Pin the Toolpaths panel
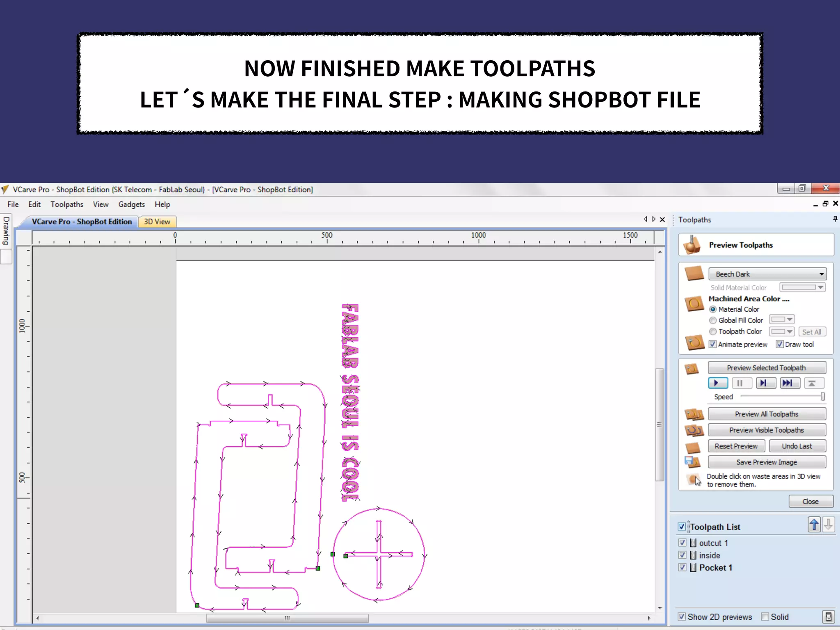Screen dimensions: 840x630 coord(835,219)
